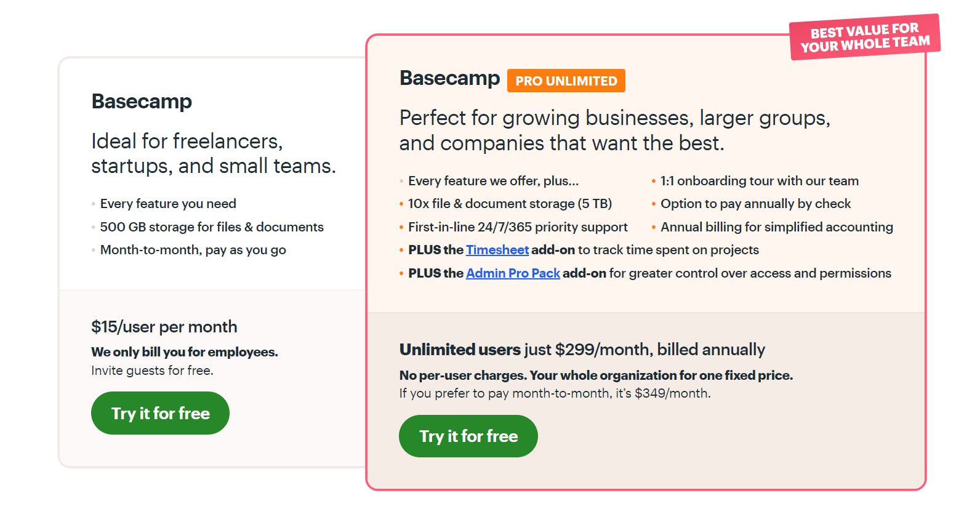Screen dimensions: 980x506
Task: Click the We only bill you for employees text
Action: pyautogui.click(x=184, y=352)
